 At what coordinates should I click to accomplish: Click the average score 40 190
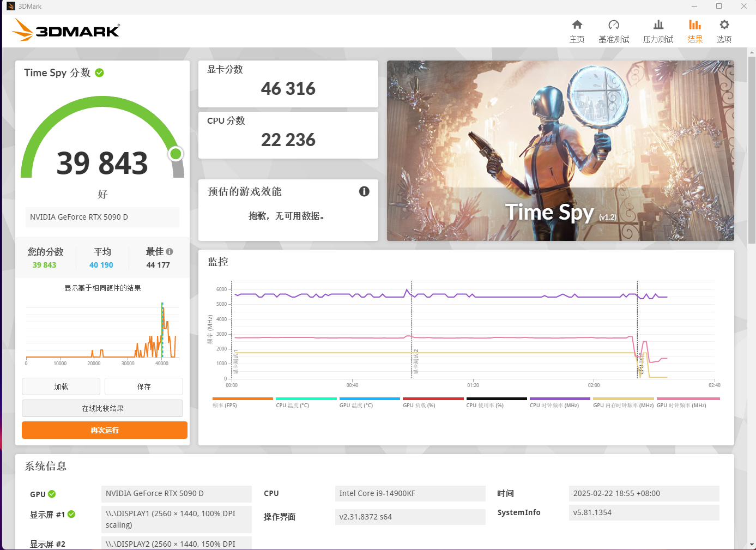point(101,265)
